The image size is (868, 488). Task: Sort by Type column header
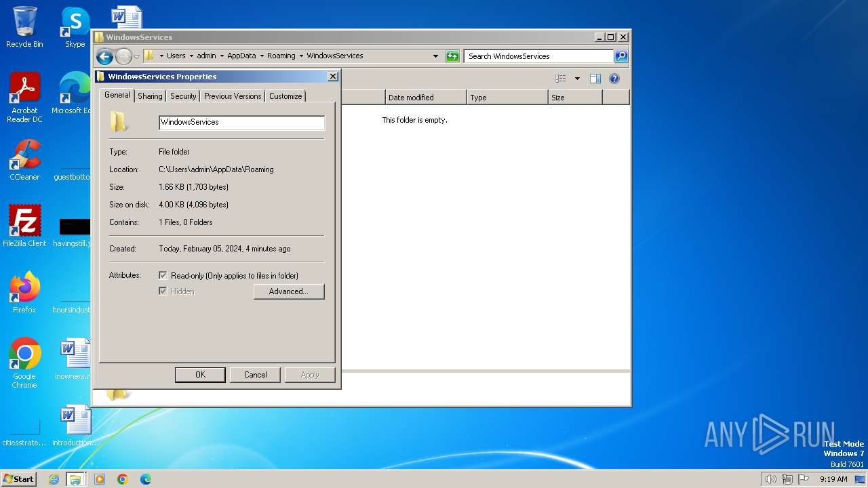point(507,98)
